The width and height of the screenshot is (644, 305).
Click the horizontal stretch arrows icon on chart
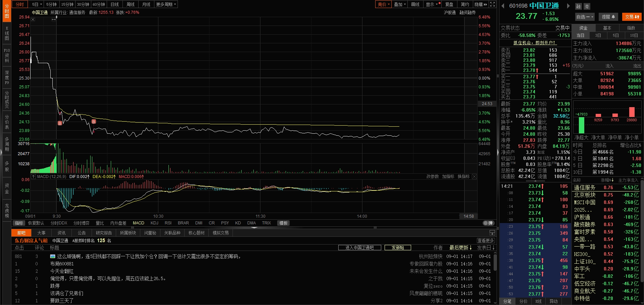[54, 19]
